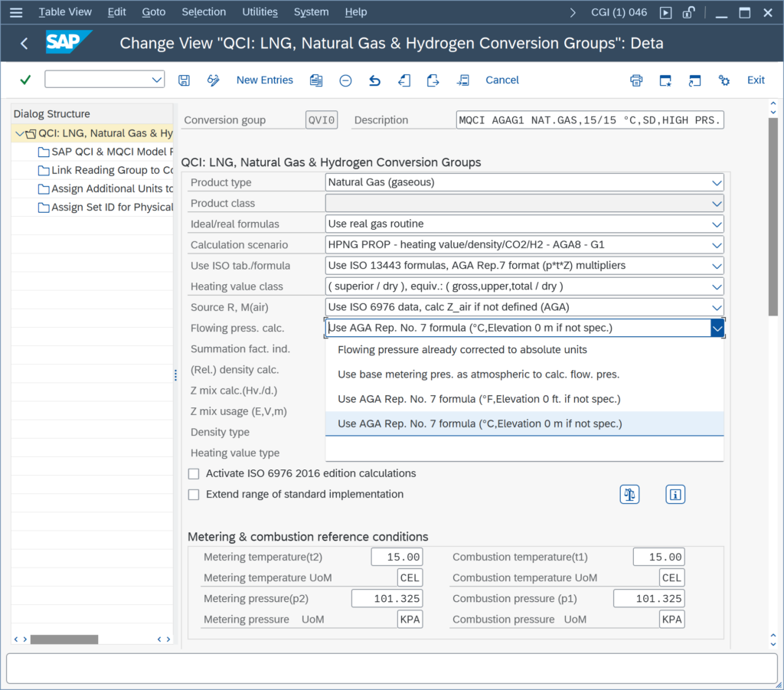The height and width of the screenshot is (690, 784).
Task: Open the hamburger main menu
Action: click(x=16, y=12)
